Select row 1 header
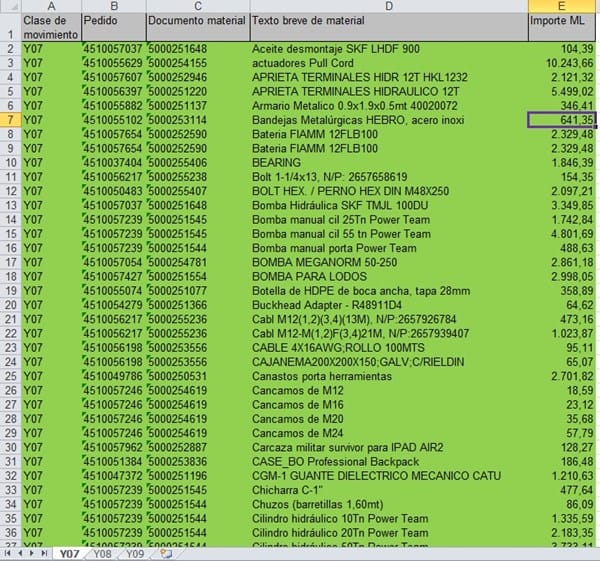The width and height of the screenshot is (600, 561). (x=10, y=27)
